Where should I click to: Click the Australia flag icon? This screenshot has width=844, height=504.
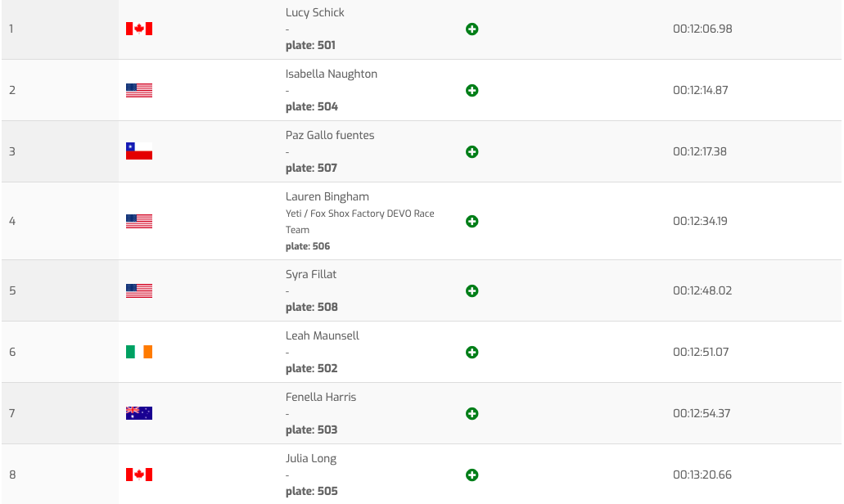click(139, 413)
